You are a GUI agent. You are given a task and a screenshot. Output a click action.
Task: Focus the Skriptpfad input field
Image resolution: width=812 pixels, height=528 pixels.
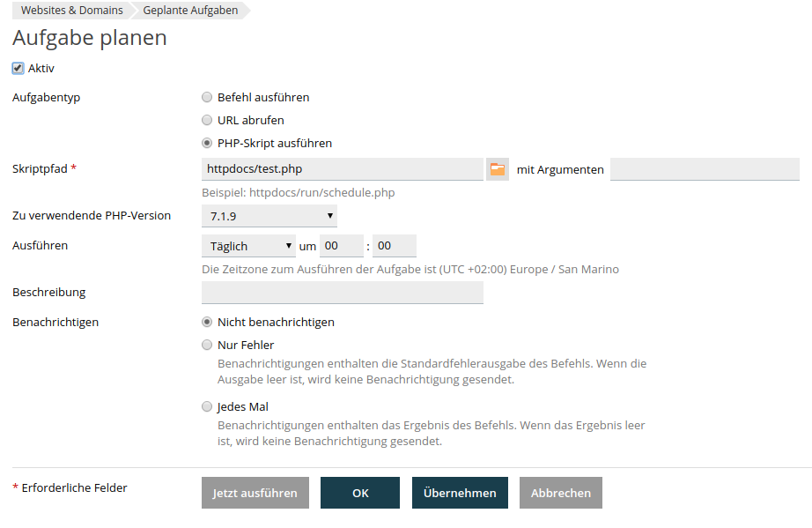(343, 169)
